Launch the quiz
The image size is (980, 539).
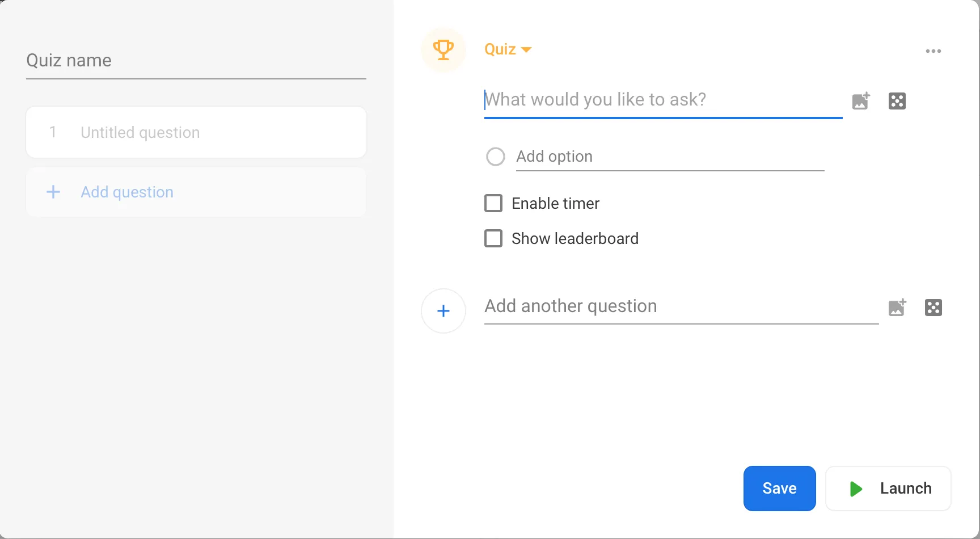coord(888,489)
